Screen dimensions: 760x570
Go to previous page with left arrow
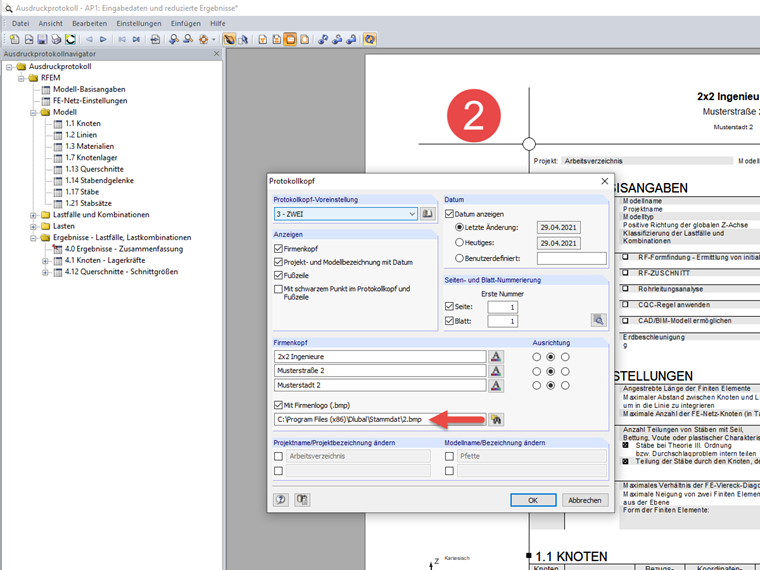point(89,39)
